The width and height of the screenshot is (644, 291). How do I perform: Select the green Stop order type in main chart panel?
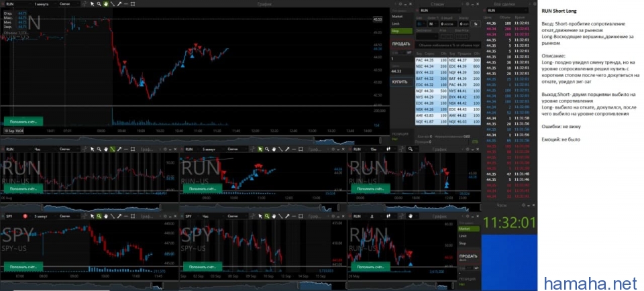coord(401,31)
